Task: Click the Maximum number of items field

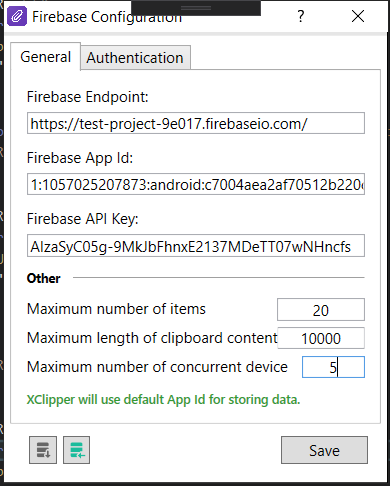Action: click(x=321, y=310)
